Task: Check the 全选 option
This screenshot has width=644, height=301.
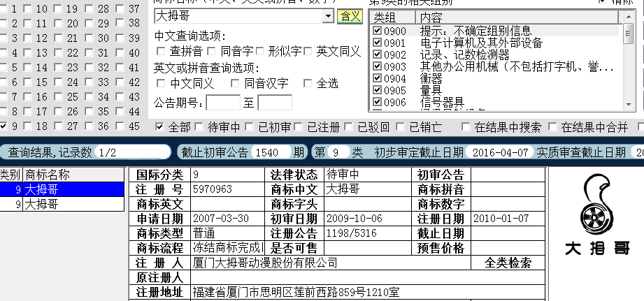Action: [308, 83]
